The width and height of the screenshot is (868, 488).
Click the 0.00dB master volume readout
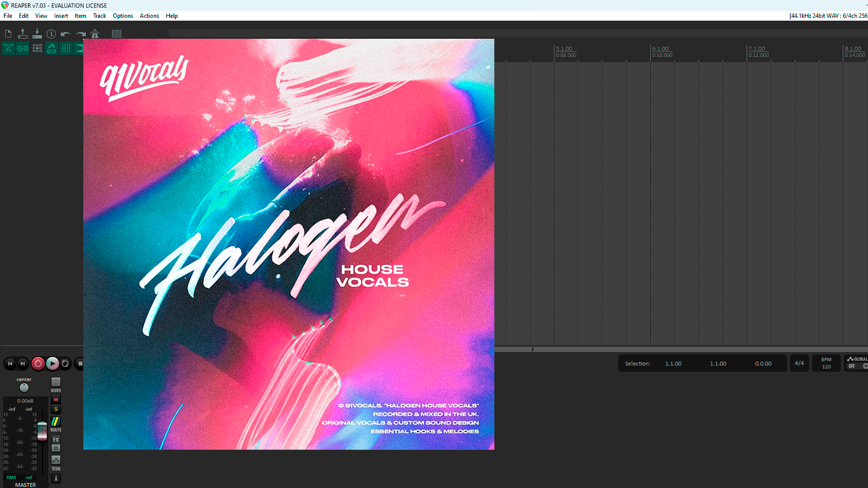(x=25, y=401)
